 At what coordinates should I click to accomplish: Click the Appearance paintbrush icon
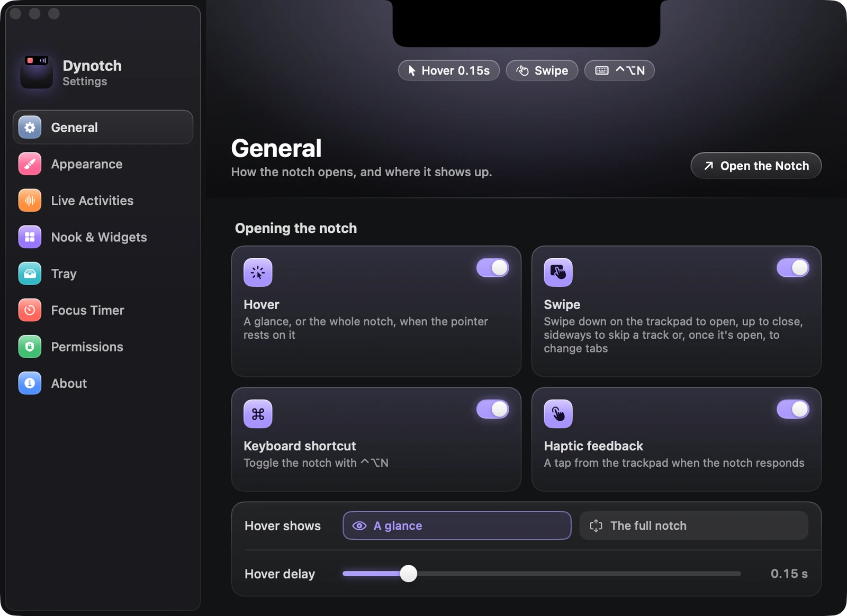pyautogui.click(x=30, y=164)
